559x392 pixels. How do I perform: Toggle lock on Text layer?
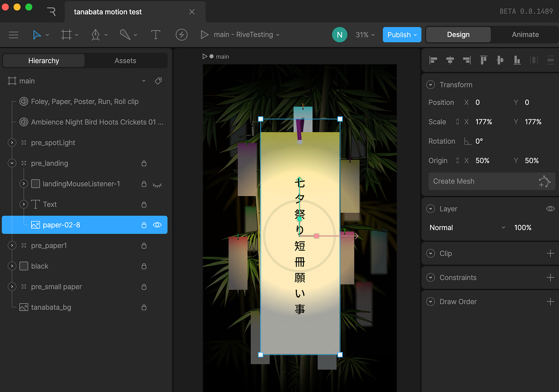pyautogui.click(x=144, y=205)
